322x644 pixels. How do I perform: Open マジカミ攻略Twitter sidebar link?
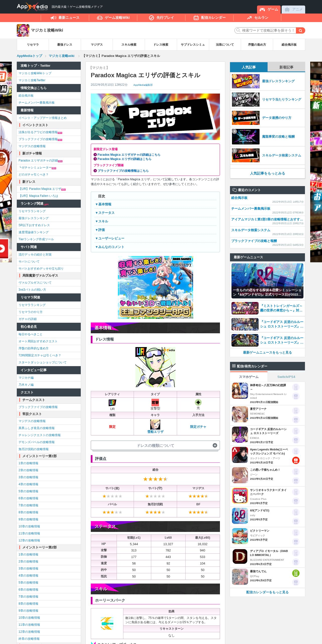(32, 80)
